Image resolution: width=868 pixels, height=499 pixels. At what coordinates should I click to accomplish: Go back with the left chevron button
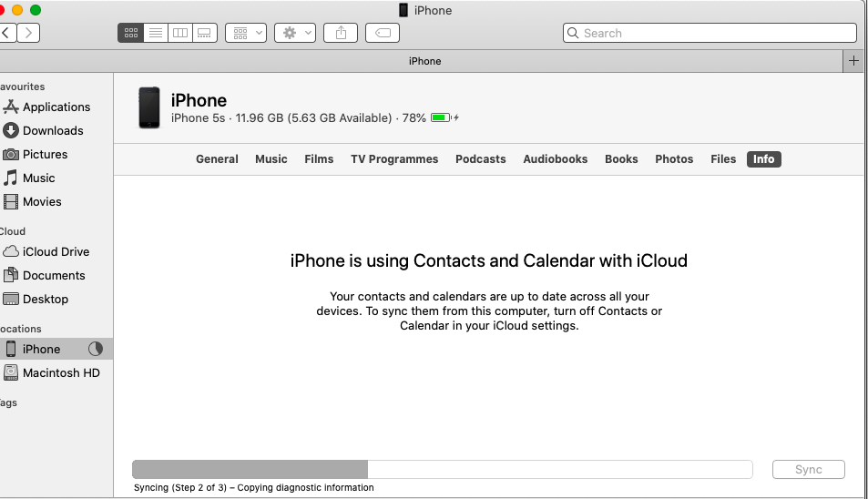click(6, 33)
